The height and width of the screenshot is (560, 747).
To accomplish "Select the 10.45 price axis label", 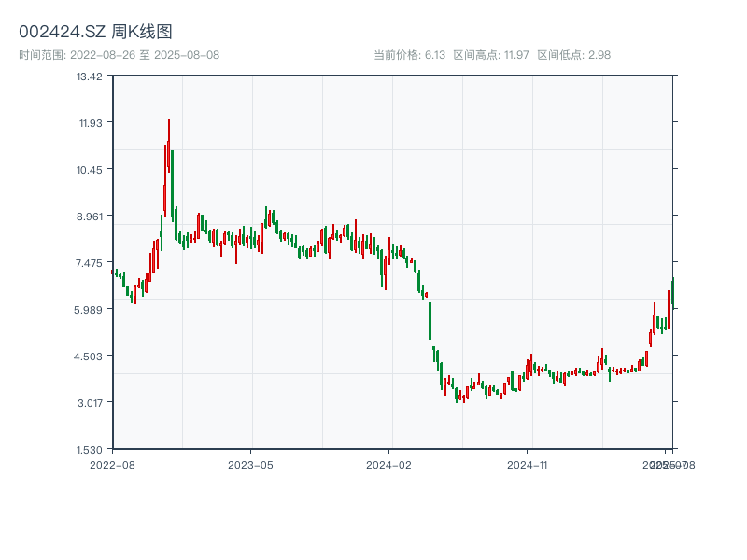I will pyautogui.click(x=90, y=169).
